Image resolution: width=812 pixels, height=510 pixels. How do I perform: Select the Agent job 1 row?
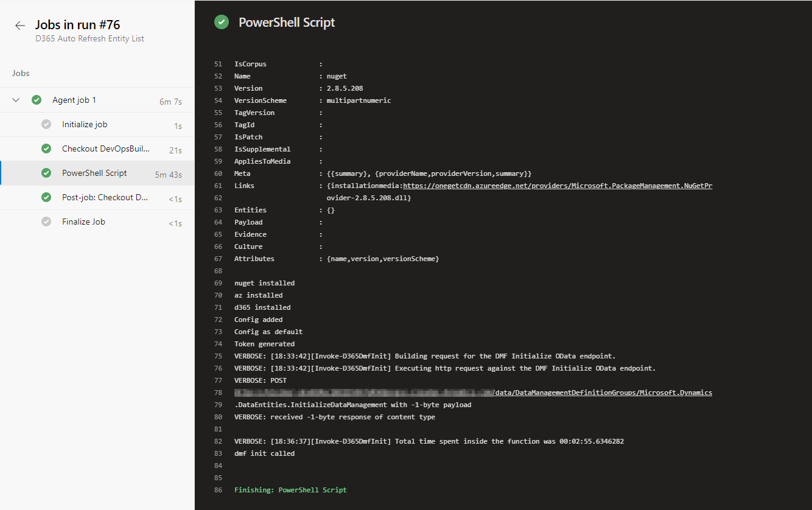[97, 100]
